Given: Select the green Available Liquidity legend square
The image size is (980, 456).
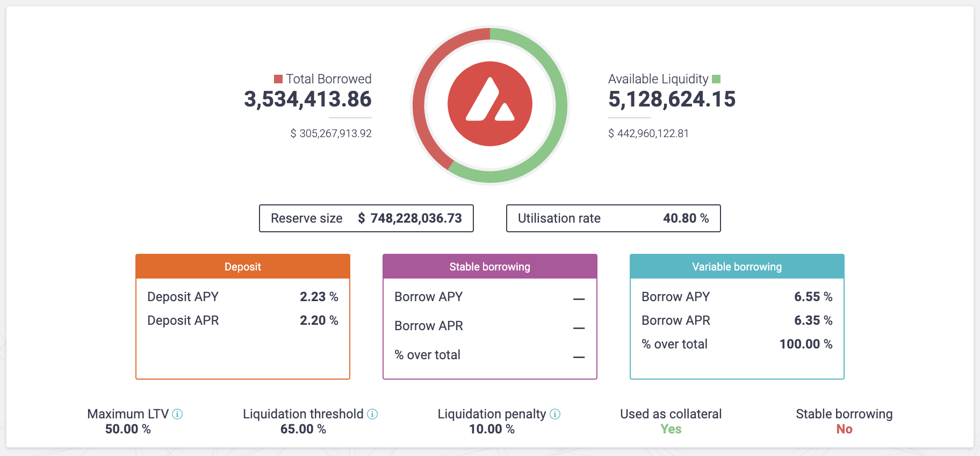Looking at the screenshot, I should point(716,79).
